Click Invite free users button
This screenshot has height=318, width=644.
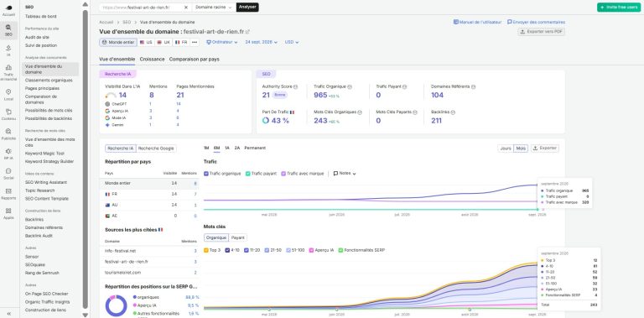point(619,8)
